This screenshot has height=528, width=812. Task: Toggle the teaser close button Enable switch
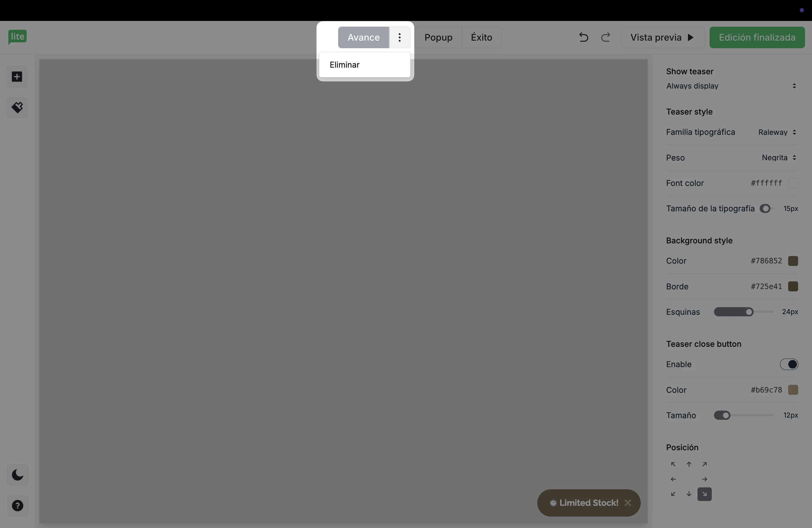click(x=789, y=364)
